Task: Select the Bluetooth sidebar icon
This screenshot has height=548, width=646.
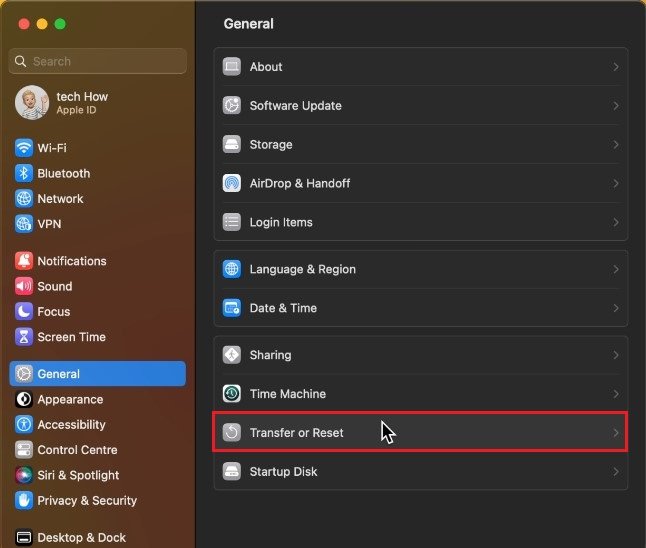Action: (24, 173)
